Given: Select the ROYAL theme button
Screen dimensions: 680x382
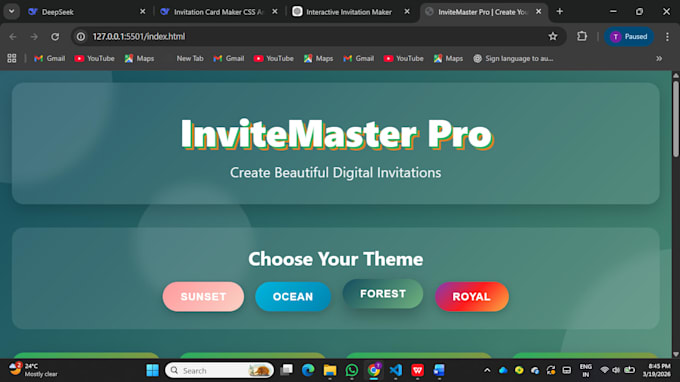Looking at the screenshot, I should click(x=472, y=297).
